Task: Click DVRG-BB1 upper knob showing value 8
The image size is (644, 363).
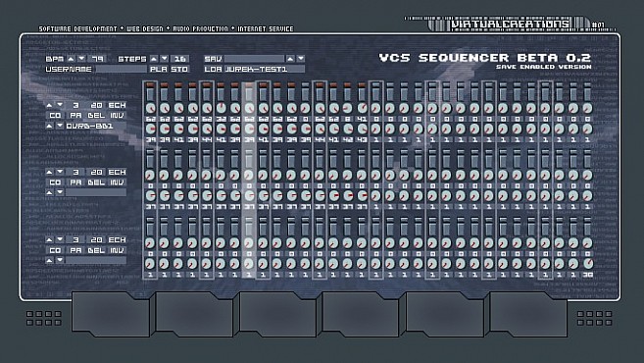Action: pyautogui.click(x=347, y=109)
